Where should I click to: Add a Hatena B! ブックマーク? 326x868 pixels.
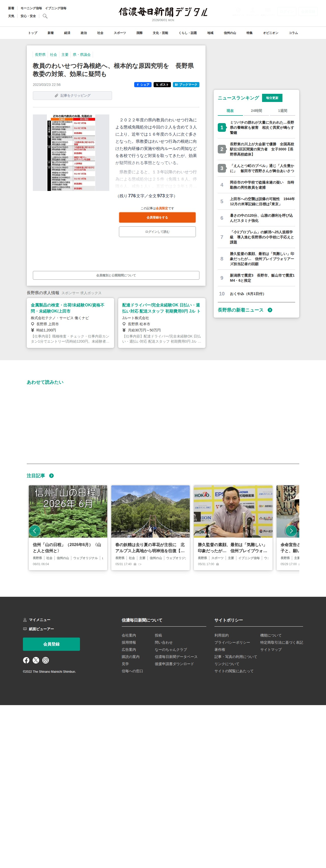click(x=186, y=85)
